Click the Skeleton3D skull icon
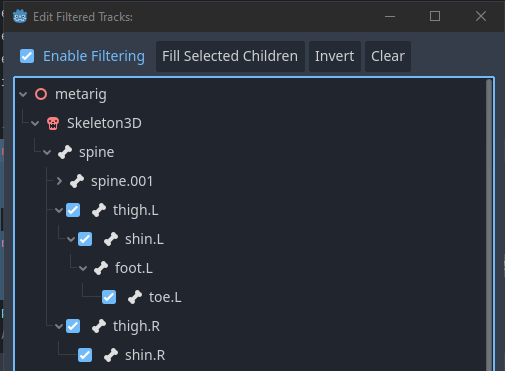The height and width of the screenshot is (371, 505). [x=53, y=123]
